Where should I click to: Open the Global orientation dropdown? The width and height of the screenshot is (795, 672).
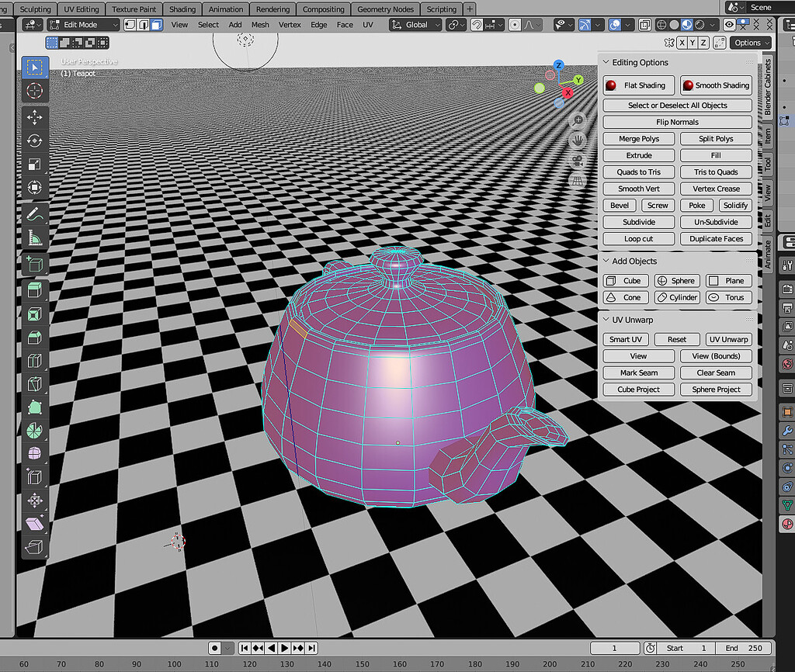tap(415, 25)
